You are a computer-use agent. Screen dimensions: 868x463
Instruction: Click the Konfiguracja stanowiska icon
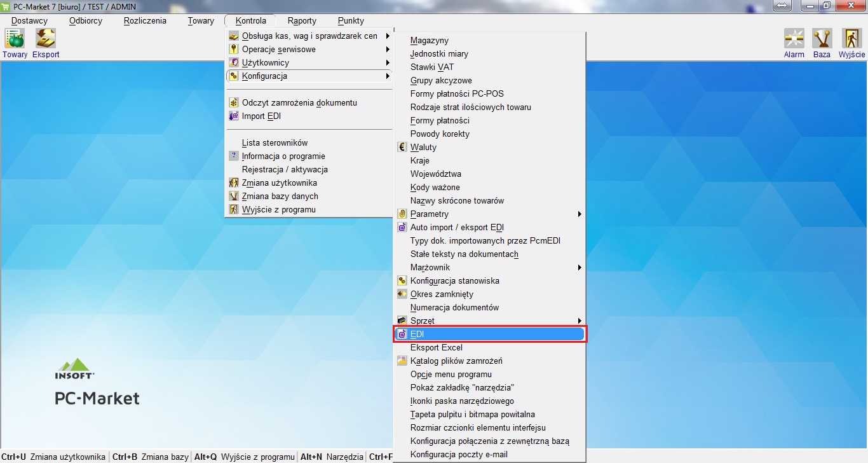[x=402, y=281]
